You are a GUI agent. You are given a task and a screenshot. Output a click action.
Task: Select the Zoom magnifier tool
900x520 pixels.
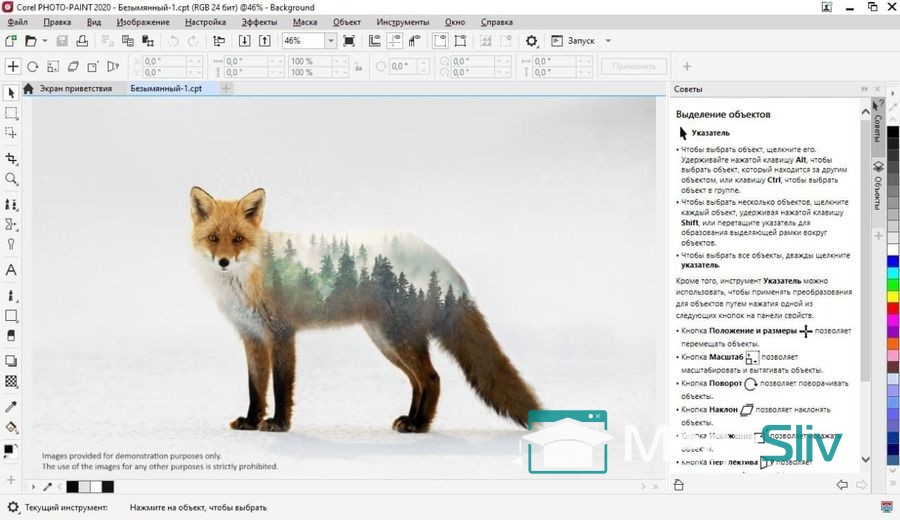(11, 179)
